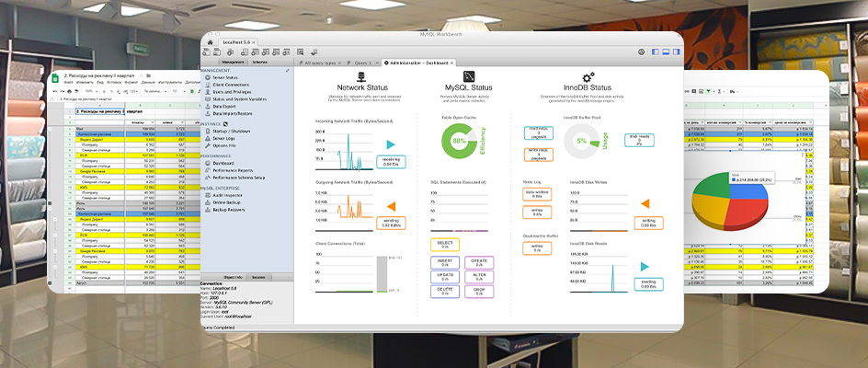
Task: Click the Table Open Cache efficiency gauge
Action: [x=459, y=142]
